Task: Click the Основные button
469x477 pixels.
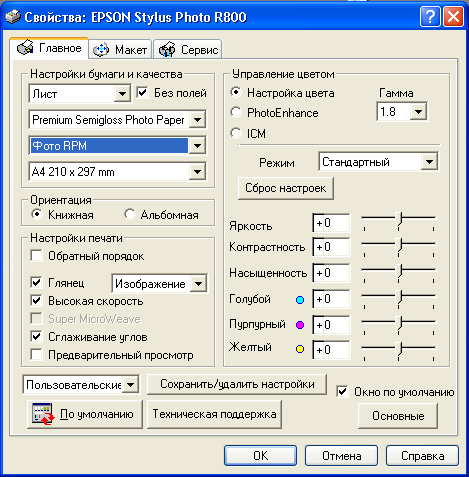Action: tap(398, 416)
